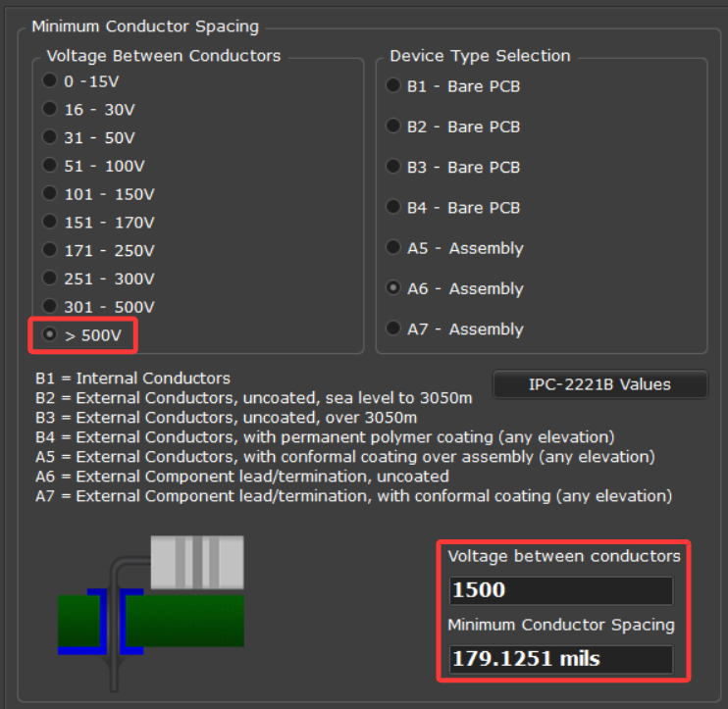Click the voltage between conductors input field
728x709 pixels.
coord(561,590)
